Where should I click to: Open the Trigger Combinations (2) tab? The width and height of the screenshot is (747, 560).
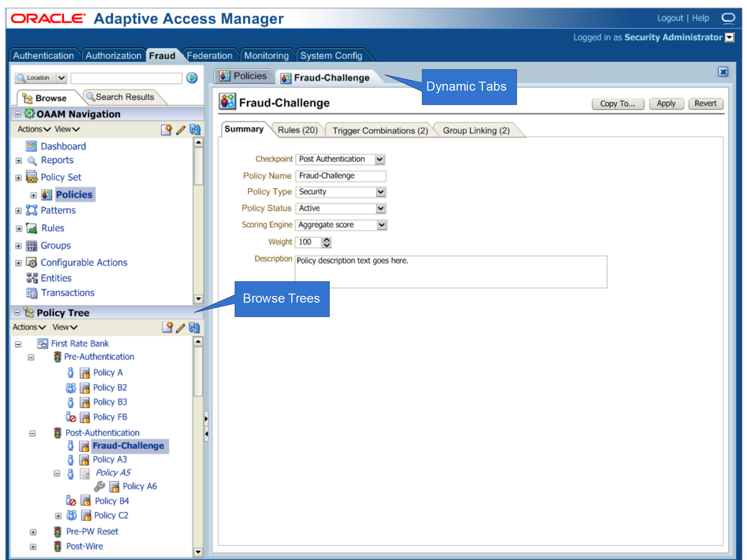tap(380, 131)
